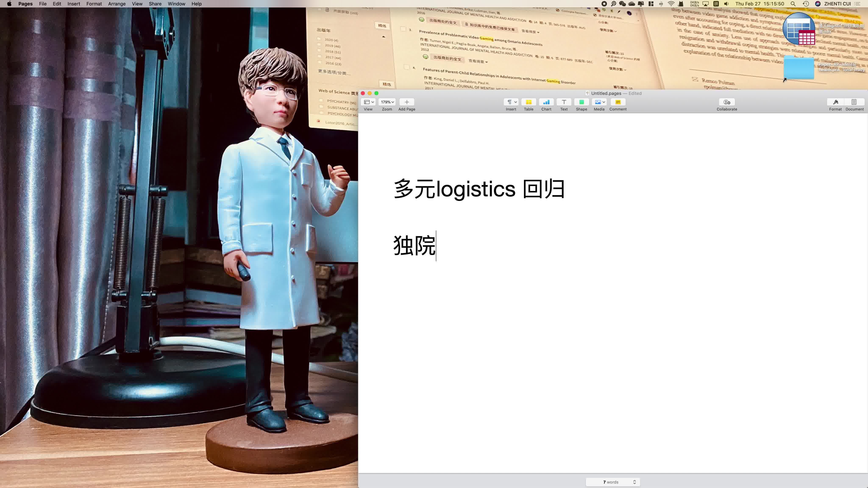Image resolution: width=868 pixels, height=488 pixels.
Task: Click the Document panel icon on right
Action: pos(855,102)
